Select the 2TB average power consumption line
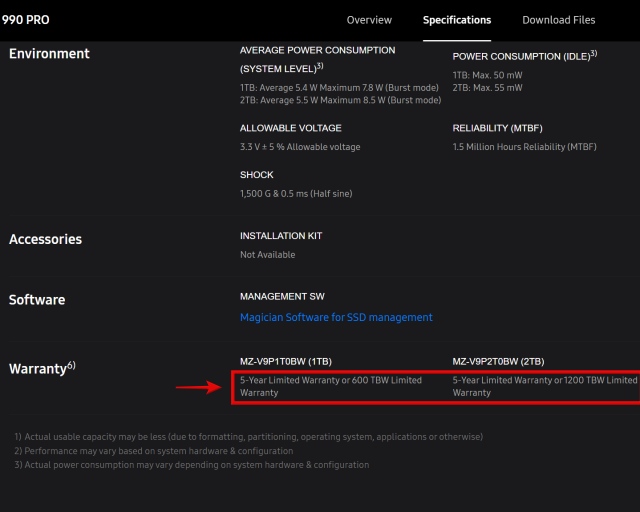 (340, 100)
